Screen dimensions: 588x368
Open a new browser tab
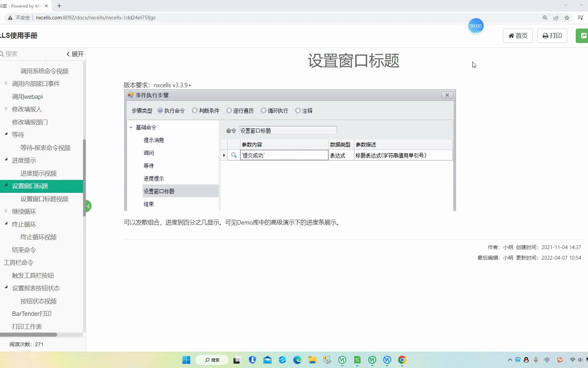pos(59,6)
